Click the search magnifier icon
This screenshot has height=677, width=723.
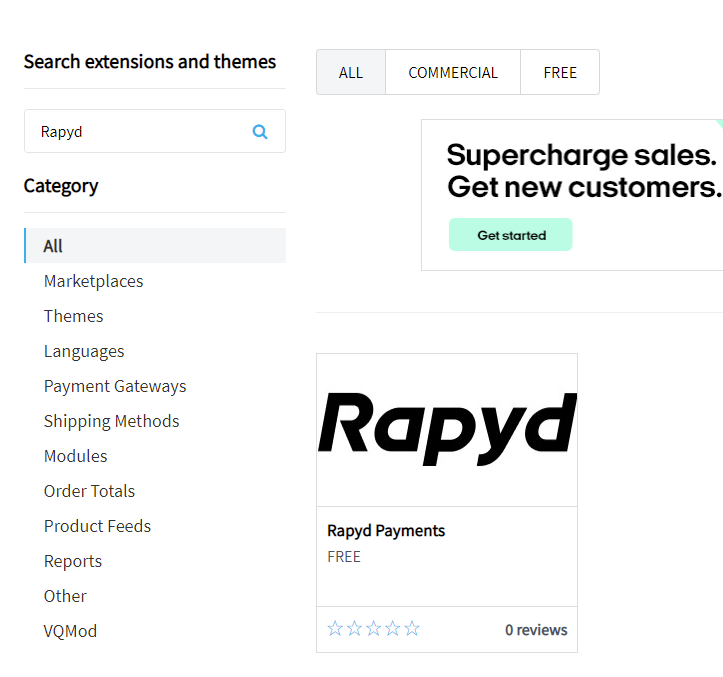point(260,131)
